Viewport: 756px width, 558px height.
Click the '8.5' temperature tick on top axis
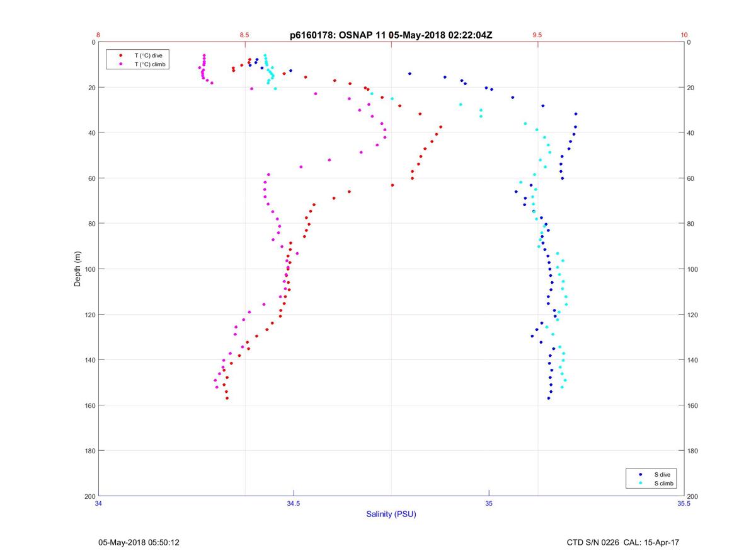tap(244, 35)
